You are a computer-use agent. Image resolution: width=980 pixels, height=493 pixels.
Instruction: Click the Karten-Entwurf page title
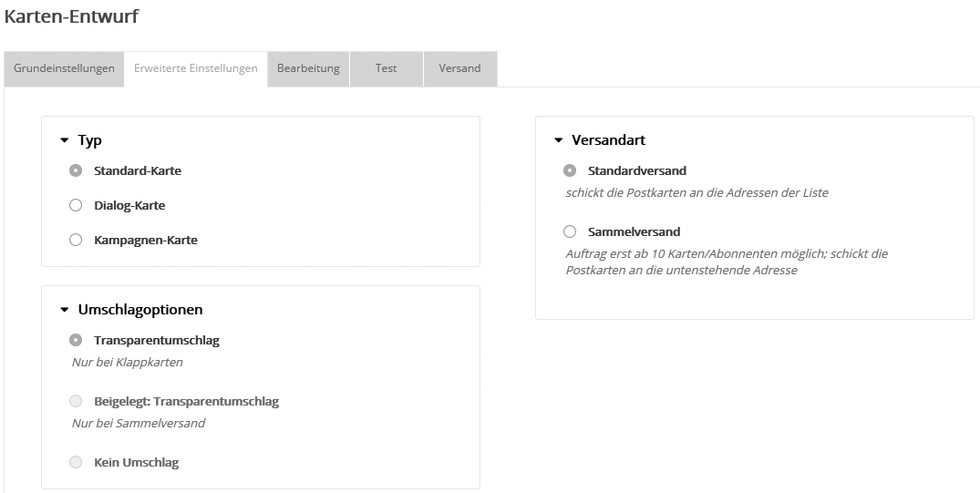point(72,15)
